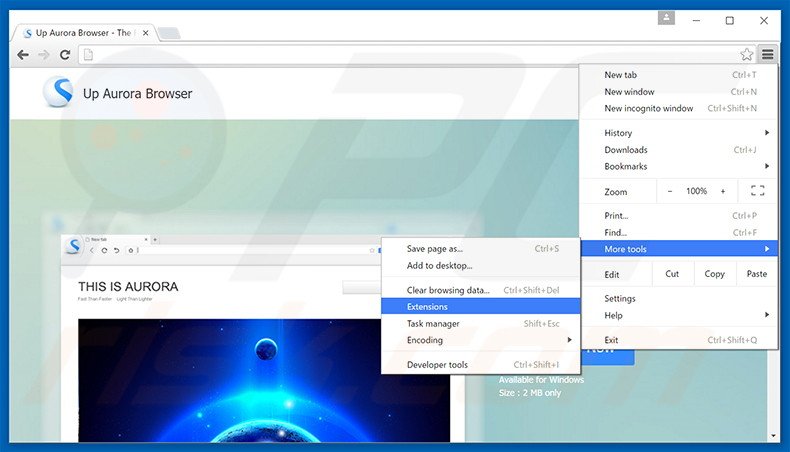Open Developer tools from submenu

pos(481,365)
